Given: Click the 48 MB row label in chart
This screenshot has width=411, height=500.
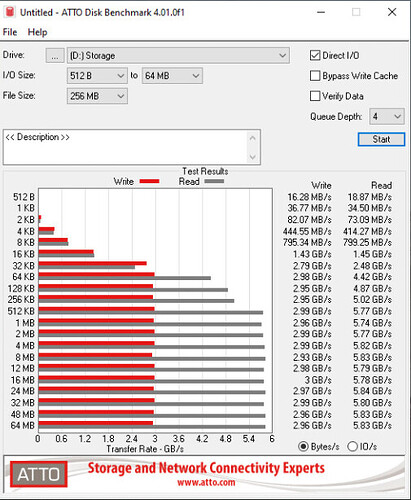Looking at the screenshot, I should click(x=23, y=414).
